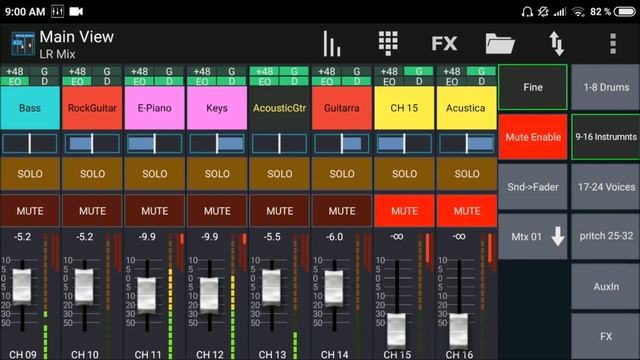Solo the AcousticGtr channel
The width and height of the screenshot is (640, 360).
point(280,173)
